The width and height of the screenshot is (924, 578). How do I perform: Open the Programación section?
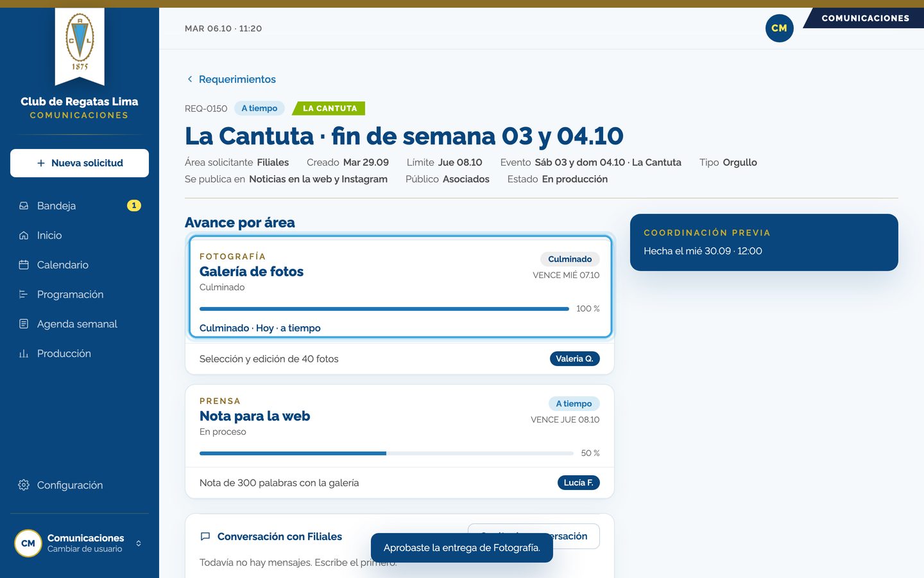point(80,294)
